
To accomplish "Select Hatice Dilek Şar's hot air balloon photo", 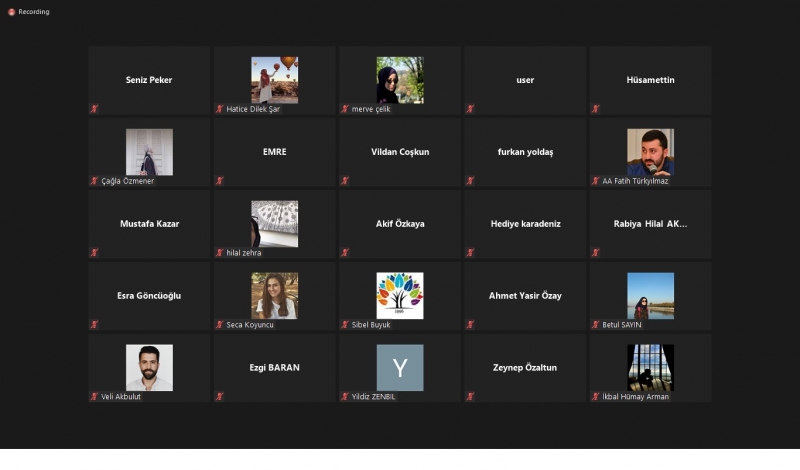I will (274, 79).
